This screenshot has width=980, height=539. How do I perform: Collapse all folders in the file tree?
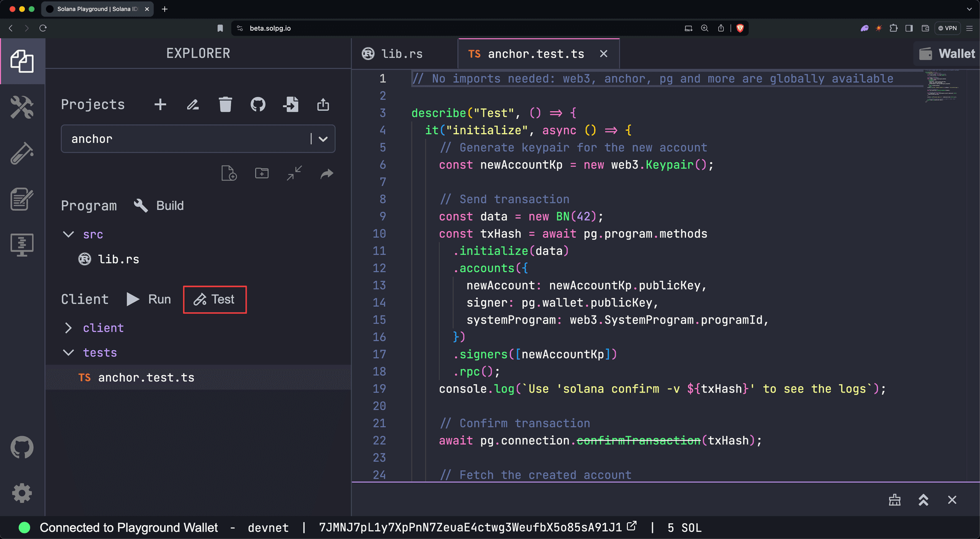pos(294,173)
